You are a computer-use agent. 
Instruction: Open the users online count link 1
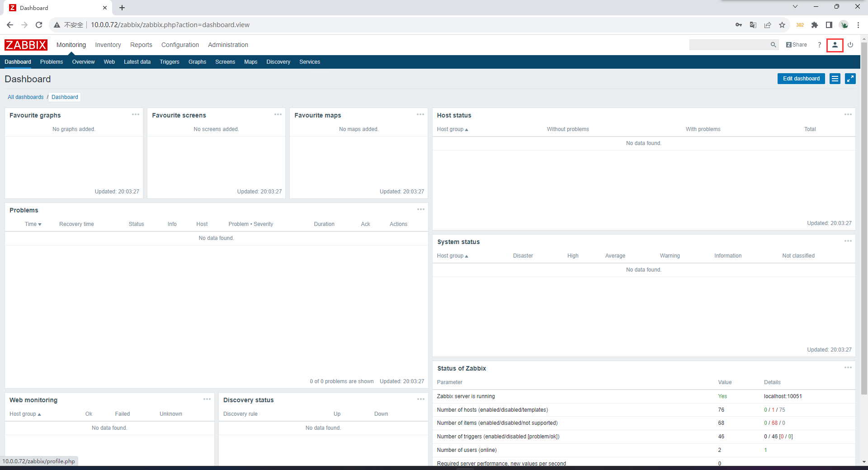click(765, 450)
